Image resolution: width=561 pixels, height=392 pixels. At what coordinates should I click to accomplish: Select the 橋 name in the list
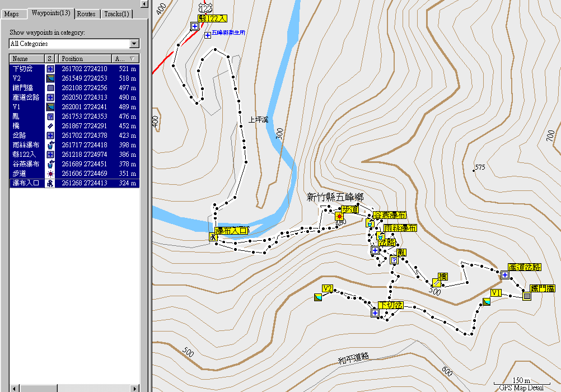16,126
